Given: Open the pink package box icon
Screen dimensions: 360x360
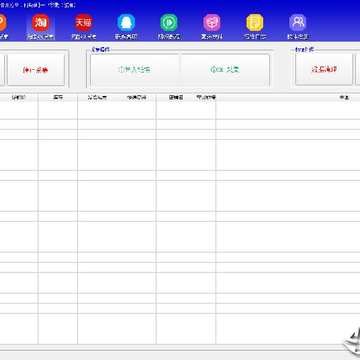Looking at the screenshot, I should 212,23.
